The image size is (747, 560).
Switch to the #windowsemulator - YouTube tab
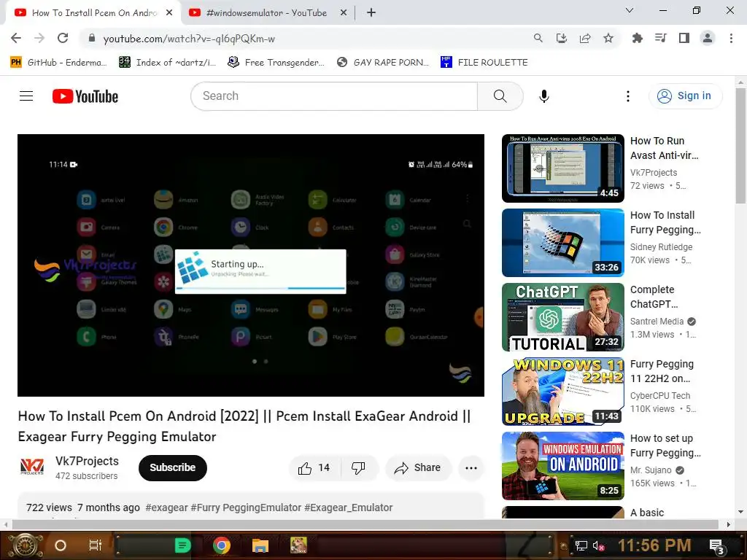(x=266, y=13)
